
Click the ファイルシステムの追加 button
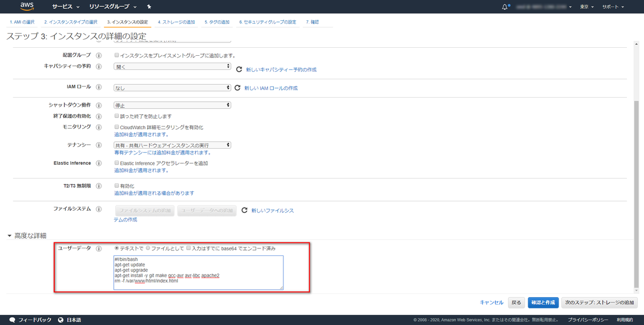click(145, 210)
